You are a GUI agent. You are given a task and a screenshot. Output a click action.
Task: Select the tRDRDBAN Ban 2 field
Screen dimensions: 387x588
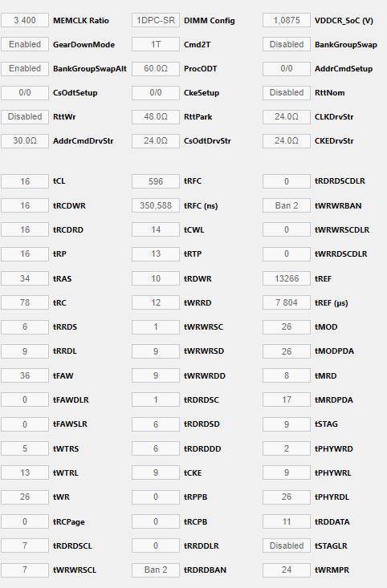[156, 570]
